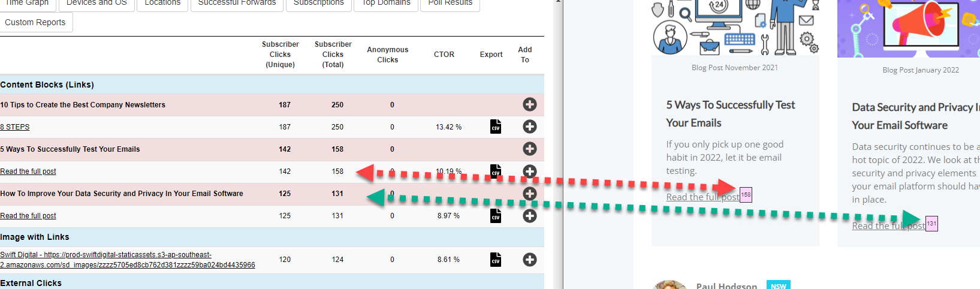
Task: Click the November 2021 blog post illustration
Action: [735, 27]
